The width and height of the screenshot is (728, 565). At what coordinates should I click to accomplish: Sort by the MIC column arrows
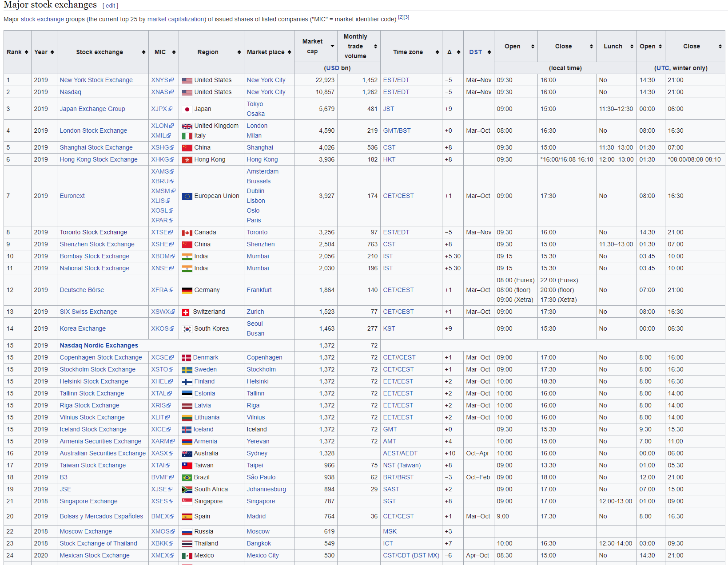click(x=174, y=52)
